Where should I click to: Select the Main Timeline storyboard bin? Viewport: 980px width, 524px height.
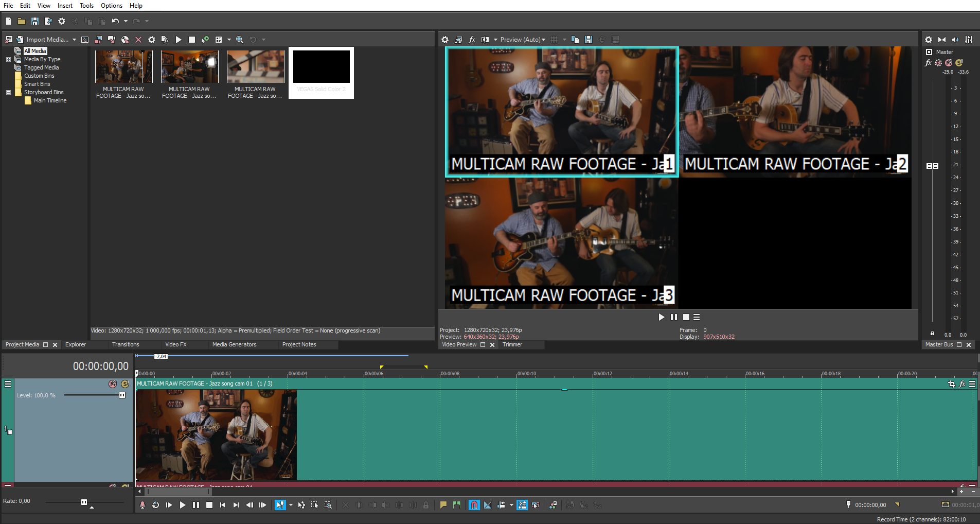50,100
